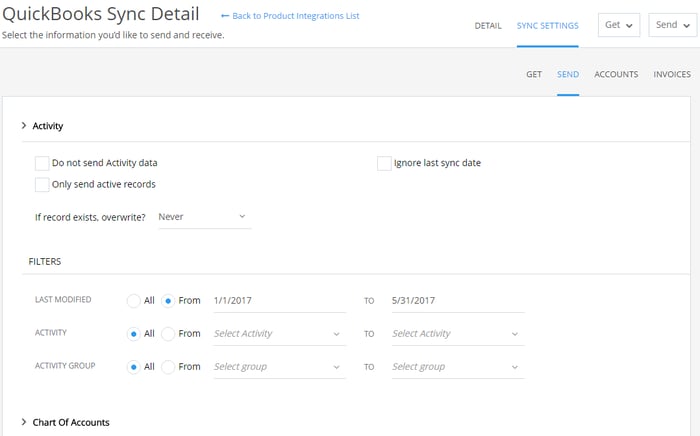This screenshot has height=436, width=700.
Task: Check Only send active records
Action: click(42, 185)
